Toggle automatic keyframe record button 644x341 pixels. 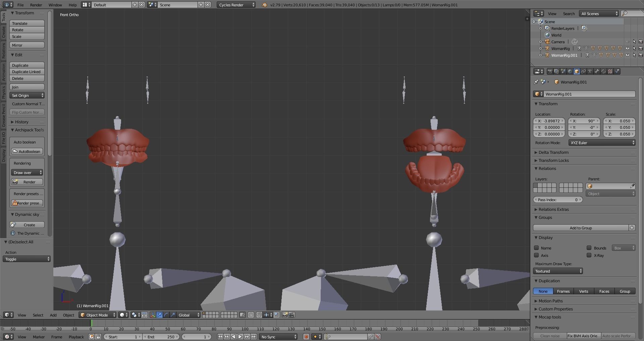(306, 337)
